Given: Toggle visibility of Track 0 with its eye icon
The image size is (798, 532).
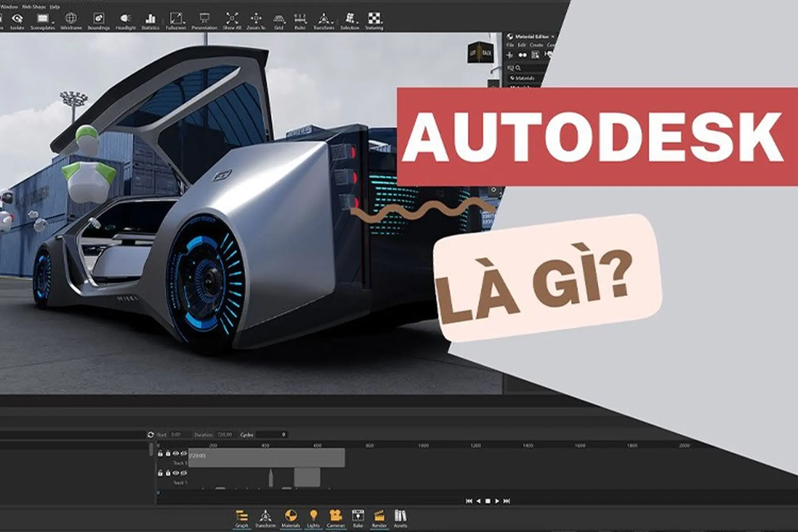Looking at the screenshot, I should coord(176,454).
